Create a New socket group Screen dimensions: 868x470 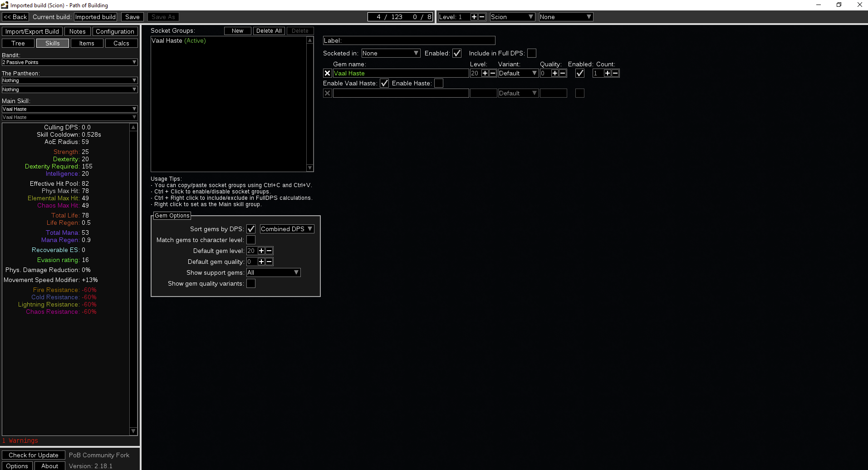tap(238, 31)
